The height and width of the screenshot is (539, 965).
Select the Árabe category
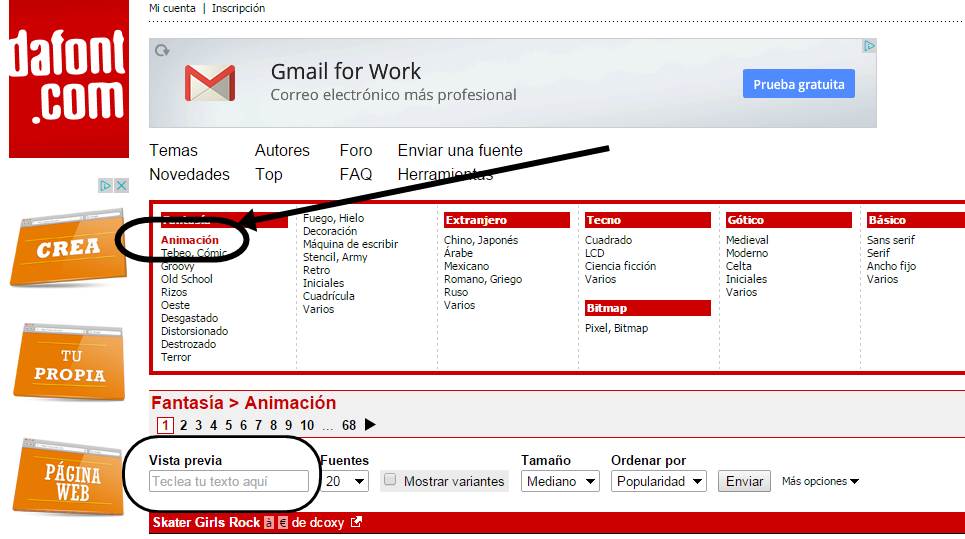pos(458,253)
